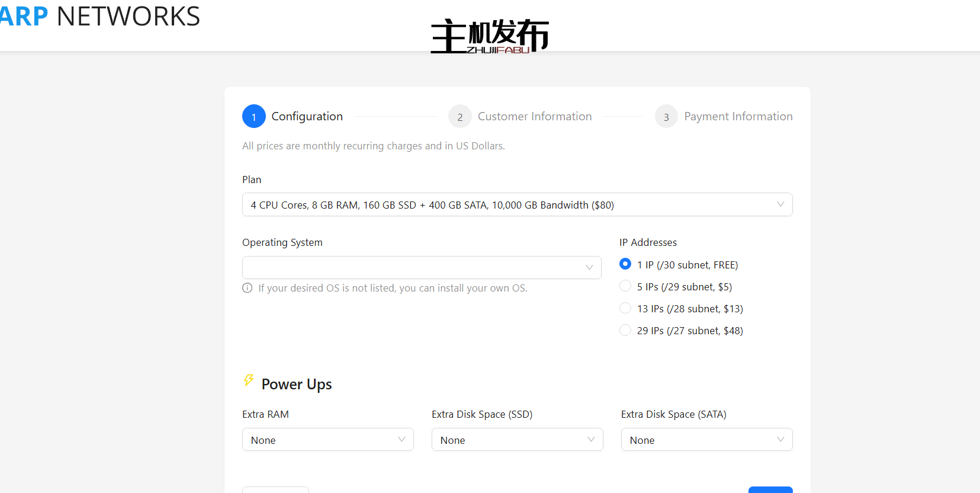Click the blue button below the SATA dropdown
This screenshot has width=980, height=493.
[770, 489]
